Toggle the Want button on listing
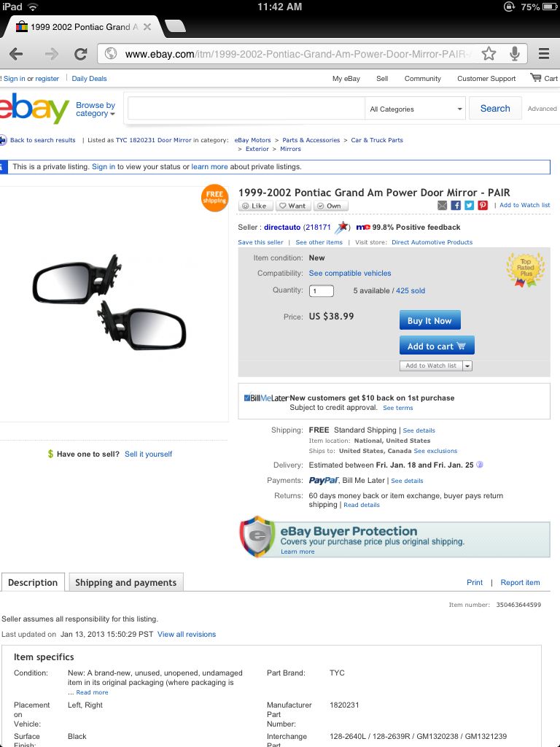The image size is (560, 747). (293, 206)
